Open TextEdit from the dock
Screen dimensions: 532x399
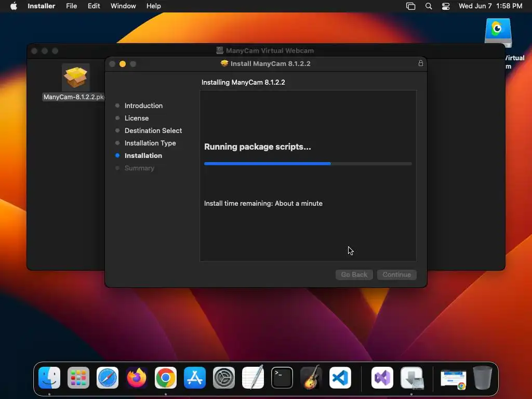[253, 378]
